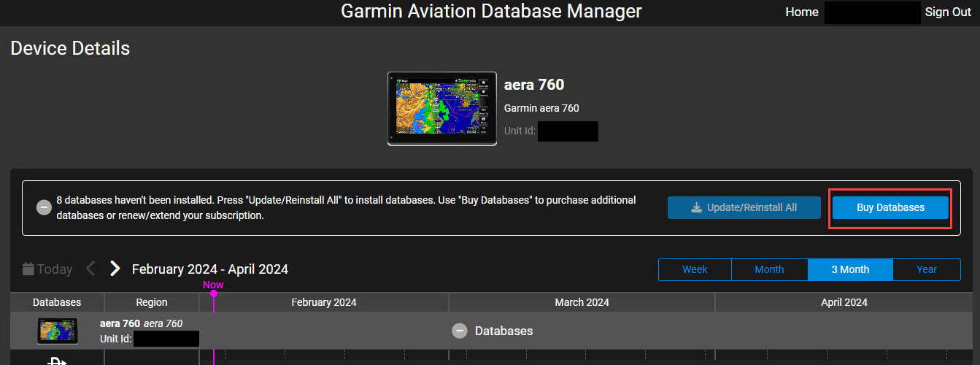Viewport: 980px width, 365px height.
Task: Click the April 2024 timeline header
Action: coord(844,302)
